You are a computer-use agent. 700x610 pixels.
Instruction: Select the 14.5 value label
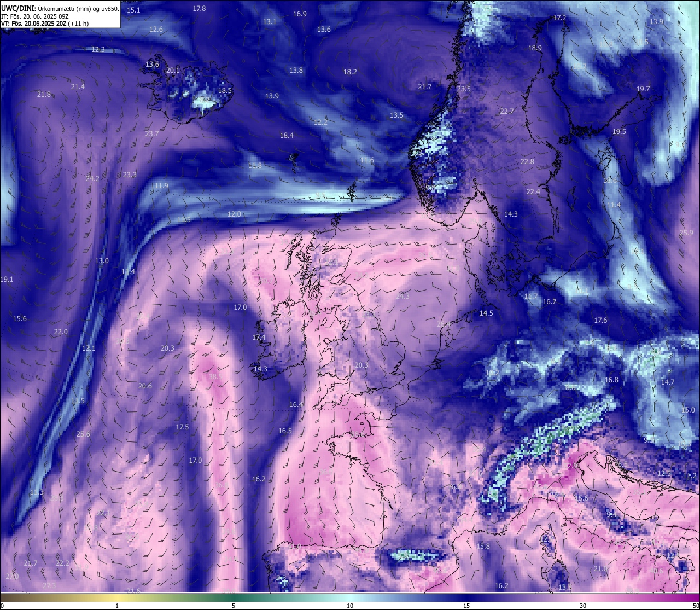click(486, 313)
